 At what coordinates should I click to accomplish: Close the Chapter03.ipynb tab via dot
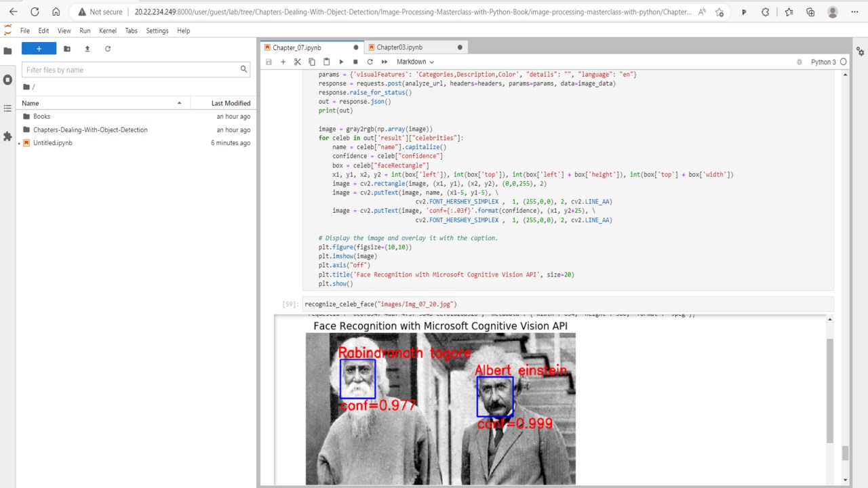[x=460, y=47]
